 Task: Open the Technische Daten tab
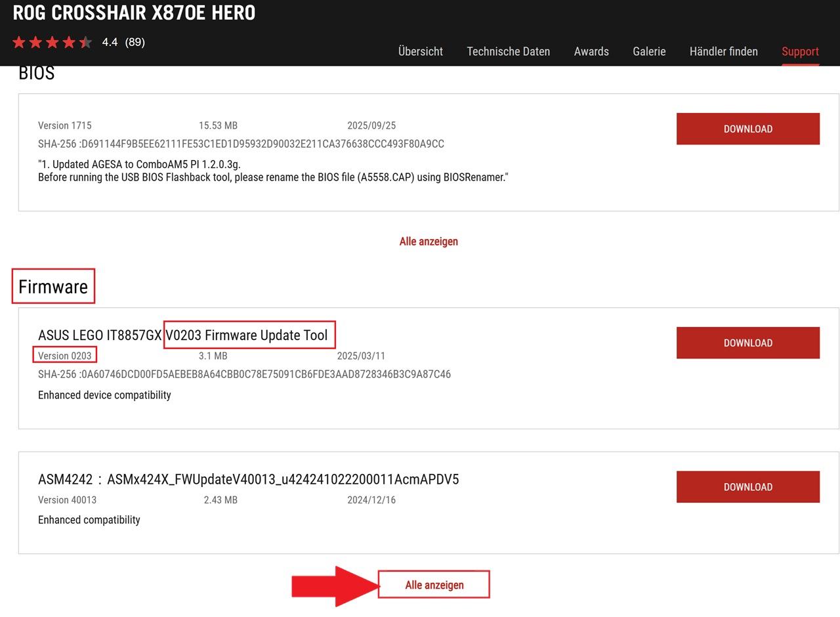click(508, 51)
